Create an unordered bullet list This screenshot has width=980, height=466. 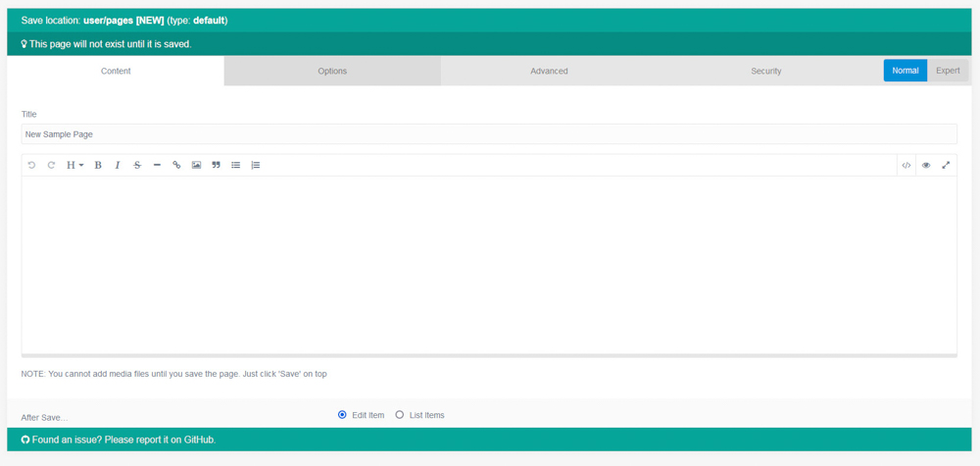pyautogui.click(x=235, y=165)
